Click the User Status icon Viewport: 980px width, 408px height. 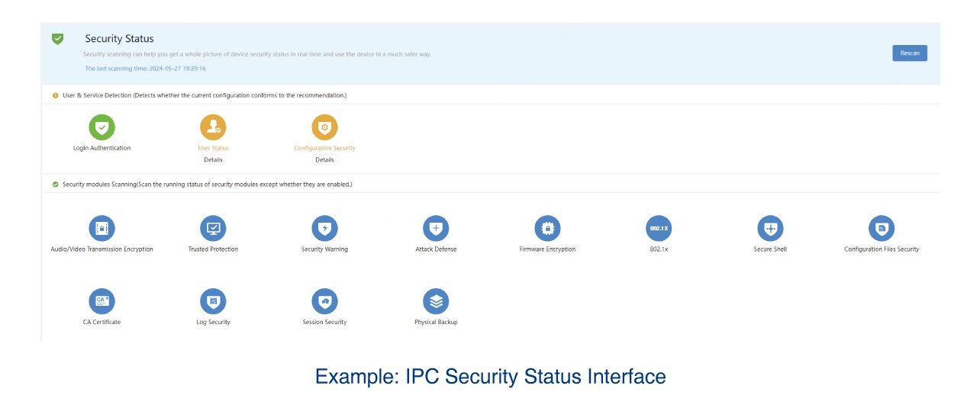coord(213,127)
